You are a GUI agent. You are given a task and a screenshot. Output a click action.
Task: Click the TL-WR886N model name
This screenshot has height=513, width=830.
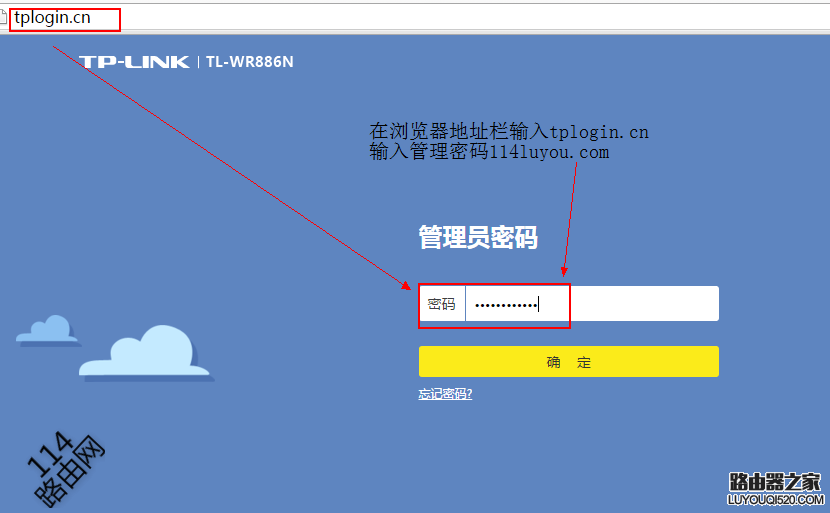(x=250, y=62)
